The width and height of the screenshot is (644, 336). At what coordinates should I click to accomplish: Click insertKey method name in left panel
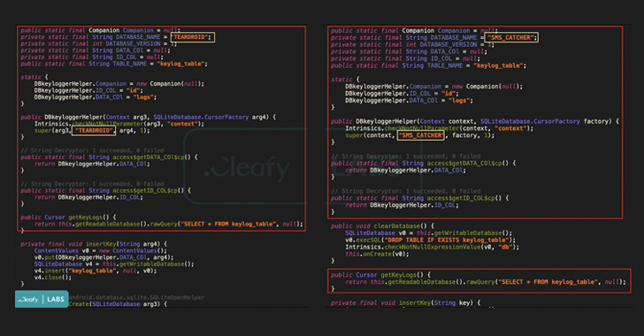(x=101, y=244)
